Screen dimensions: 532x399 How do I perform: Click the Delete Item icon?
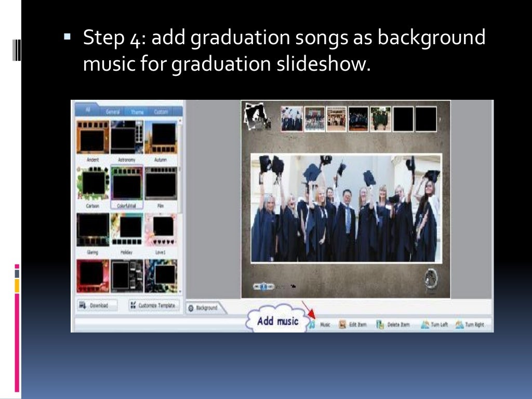click(x=380, y=325)
